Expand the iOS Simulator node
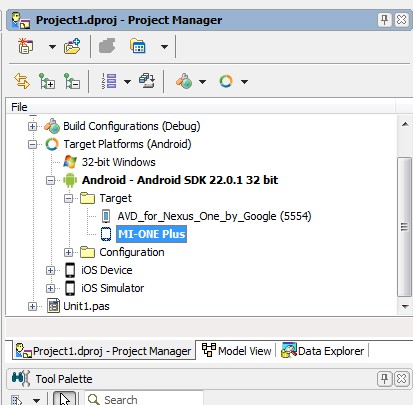 pos(50,288)
